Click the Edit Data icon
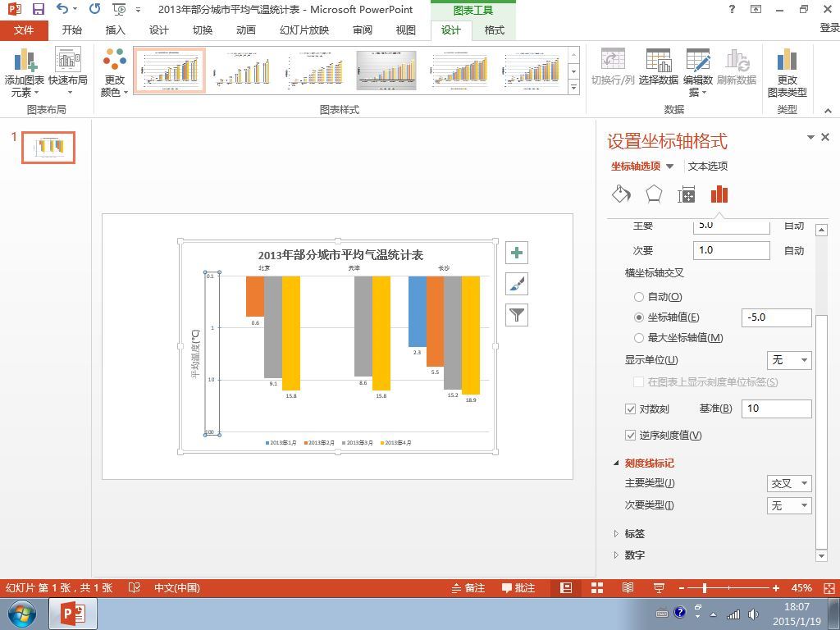 point(698,72)
